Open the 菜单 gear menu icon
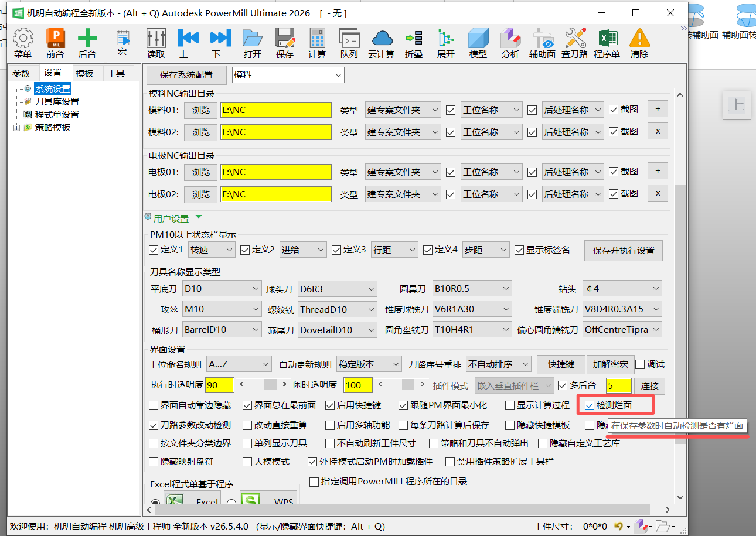This screenshot has height=536, width=756. pos(23,43)
